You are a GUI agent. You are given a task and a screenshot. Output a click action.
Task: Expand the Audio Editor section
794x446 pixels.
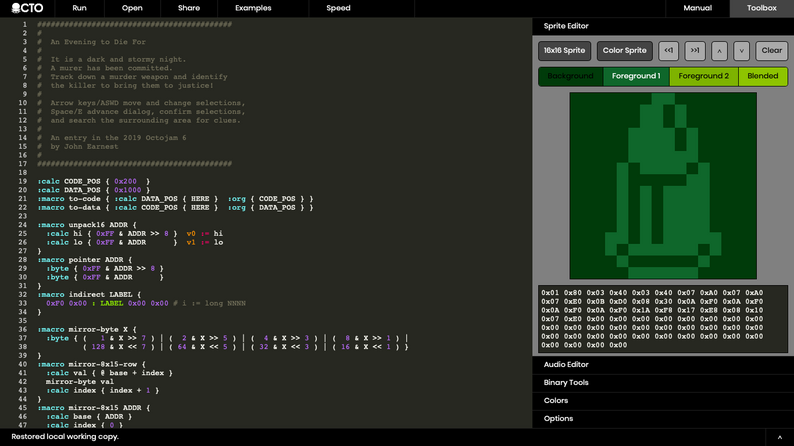[x=566, y=365]
